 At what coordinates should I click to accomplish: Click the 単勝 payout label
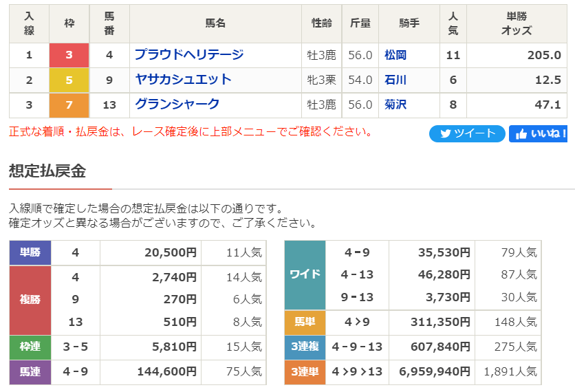(30, 252)
